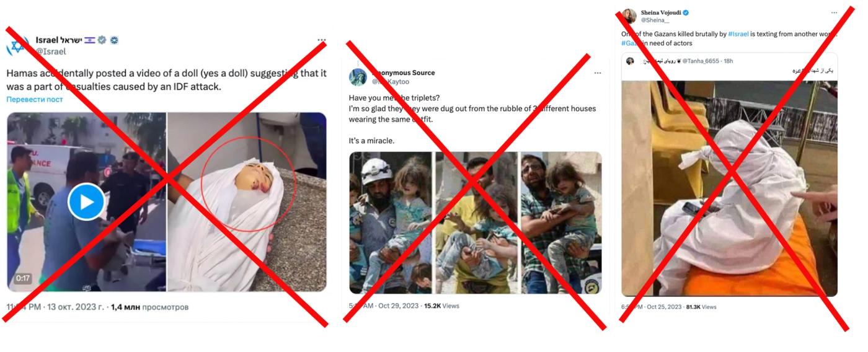The height and width of the screenshot is (352, 868).
Task: Play the Israel tweet's video
Action: (x=86, y=202)
